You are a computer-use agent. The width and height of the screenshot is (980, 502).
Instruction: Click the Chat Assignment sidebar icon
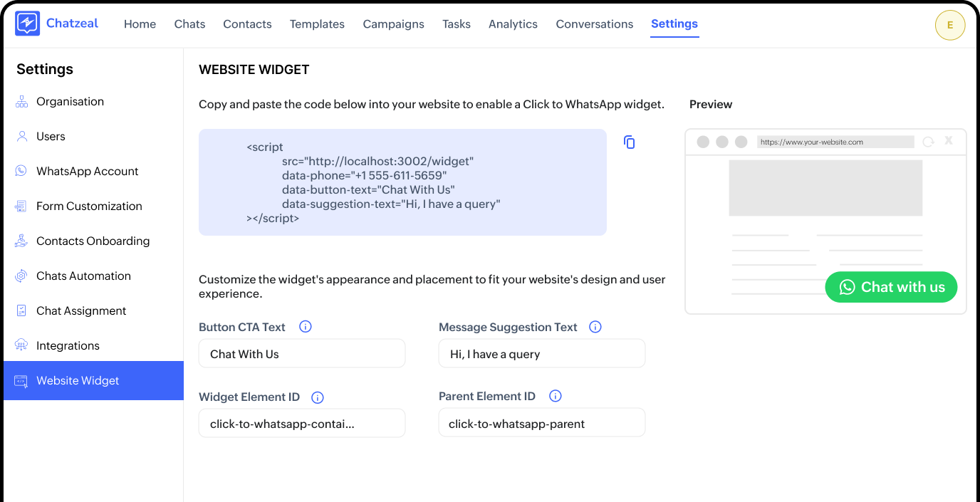point(21,311)
